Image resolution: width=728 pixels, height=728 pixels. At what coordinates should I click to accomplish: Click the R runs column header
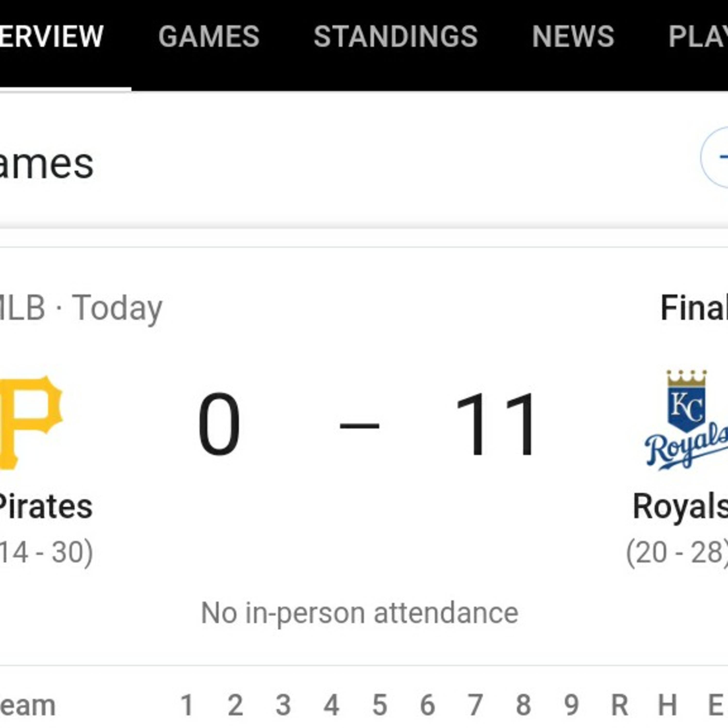(620, 705)
